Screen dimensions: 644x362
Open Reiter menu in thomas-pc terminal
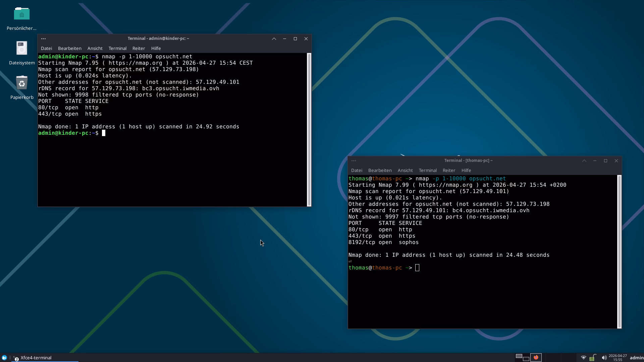tap(449, 170)
